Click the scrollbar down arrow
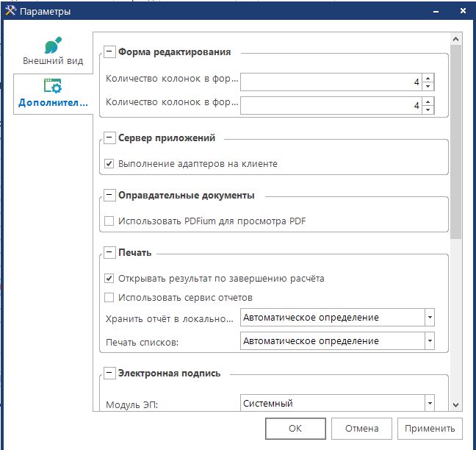This screenshot has height=450, width=476. tap(455, 404)
